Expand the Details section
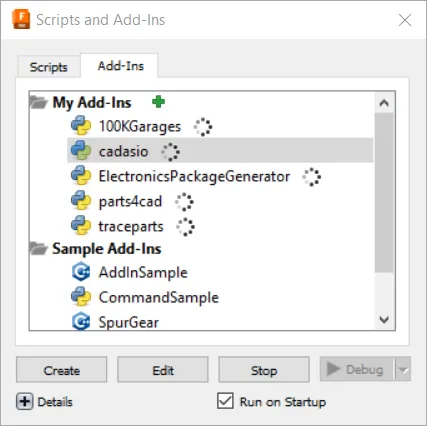 point(25,401)
